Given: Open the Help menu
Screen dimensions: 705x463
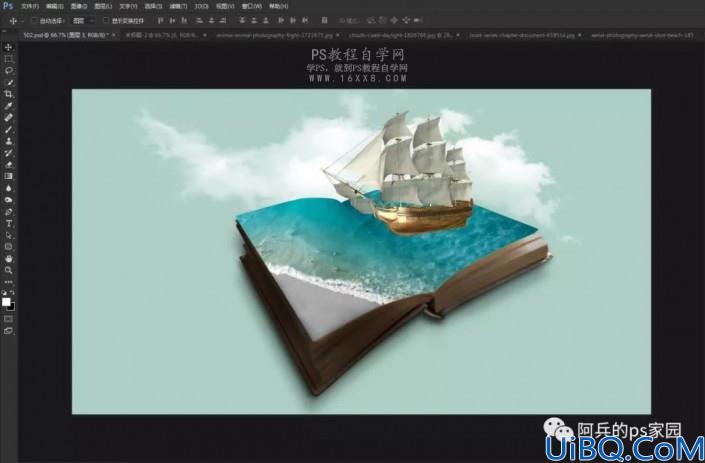Looking at the screenshot, I should [x=278, y=6].
